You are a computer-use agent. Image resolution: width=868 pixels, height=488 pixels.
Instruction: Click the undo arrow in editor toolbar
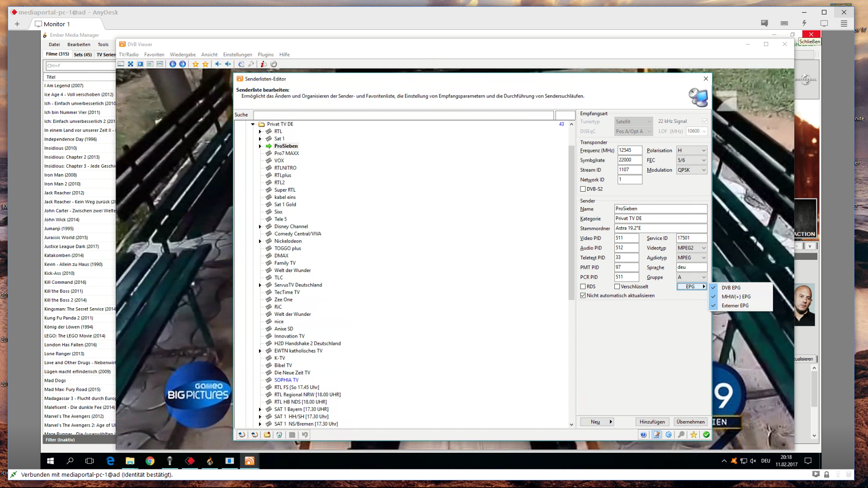click(x=305, y=435)
